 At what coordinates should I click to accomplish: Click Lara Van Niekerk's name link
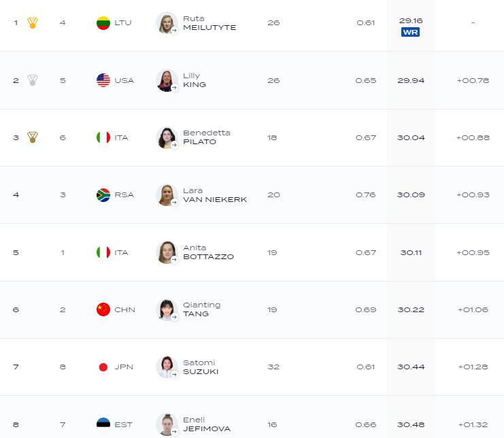(215, 195)
